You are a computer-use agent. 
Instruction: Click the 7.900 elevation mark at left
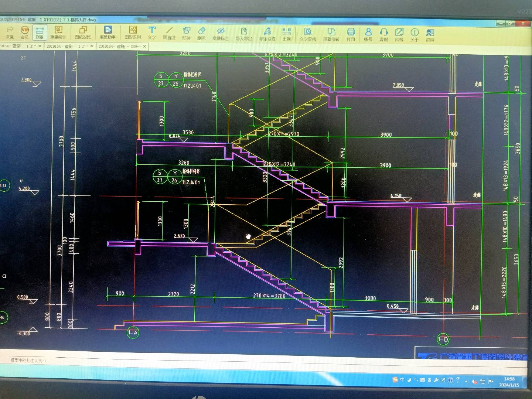tap(26, 80)
